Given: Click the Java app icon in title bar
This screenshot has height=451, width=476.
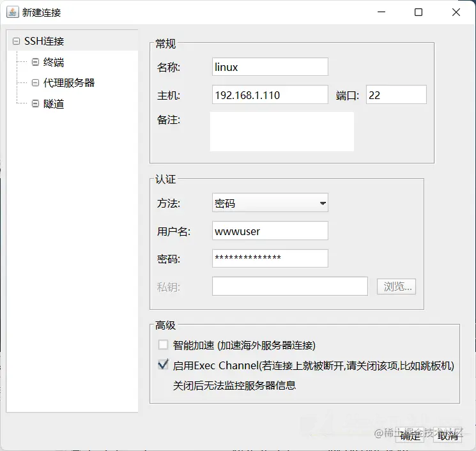Looking at the screenshot, I should 12,12.
